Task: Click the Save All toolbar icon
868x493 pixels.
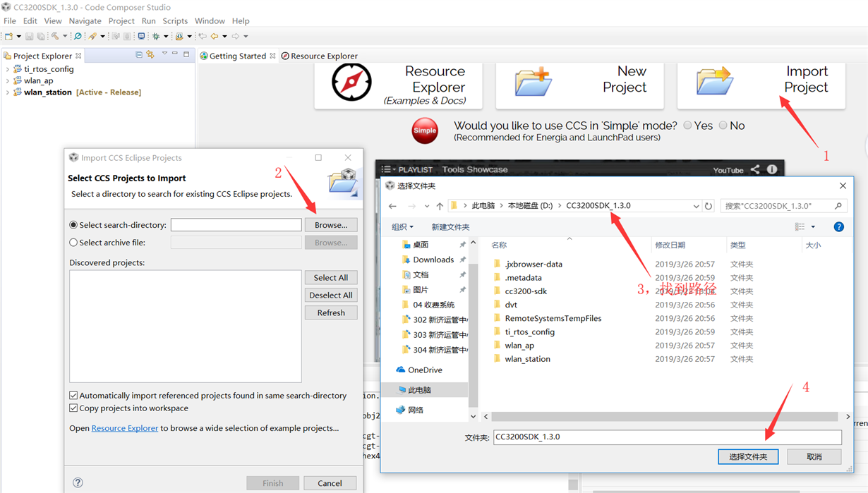Action: pyautogui.click(x=41, y=36)
